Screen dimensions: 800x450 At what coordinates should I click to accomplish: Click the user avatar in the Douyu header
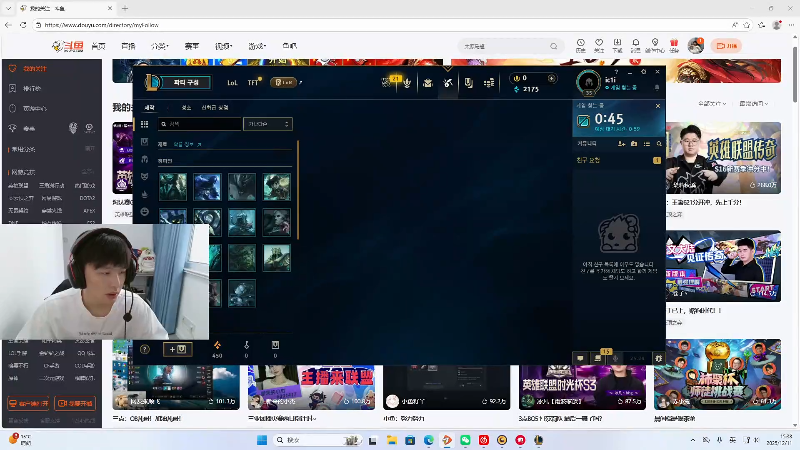pos(695,45)
